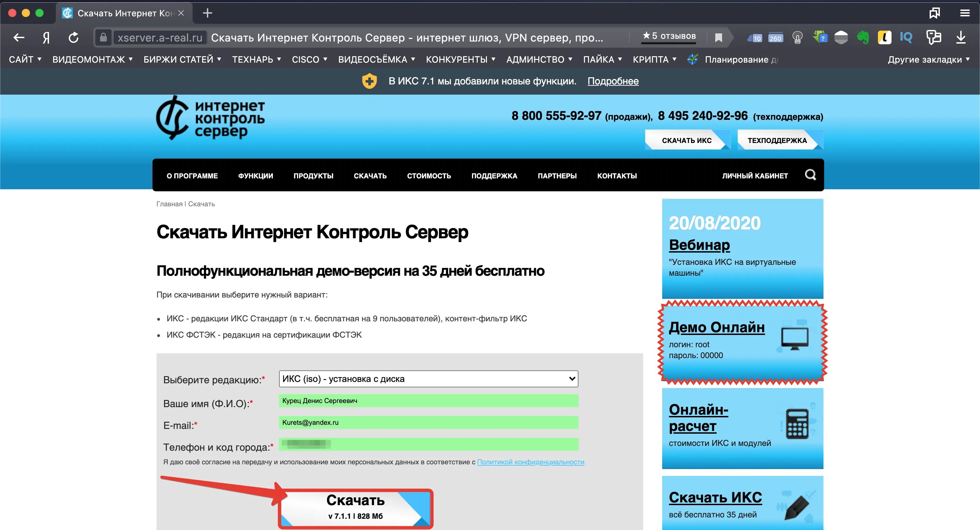Click the ТЕХПОДДЕРЖКА button in header
Viewport: 980px width, 530px height.
coord(778,140)
